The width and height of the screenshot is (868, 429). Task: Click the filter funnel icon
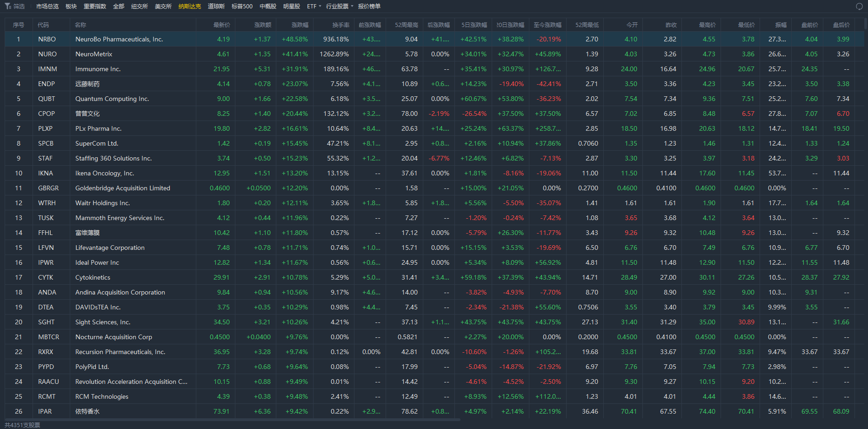[x=8, y=6]
